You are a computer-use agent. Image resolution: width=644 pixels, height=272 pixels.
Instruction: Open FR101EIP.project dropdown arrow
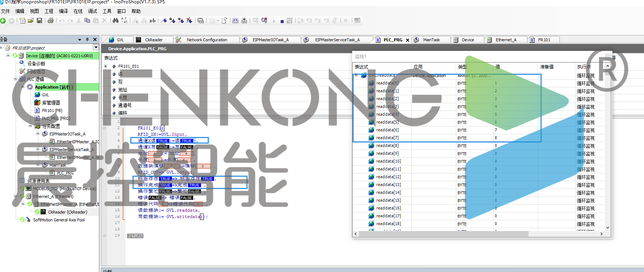(96, 47)
